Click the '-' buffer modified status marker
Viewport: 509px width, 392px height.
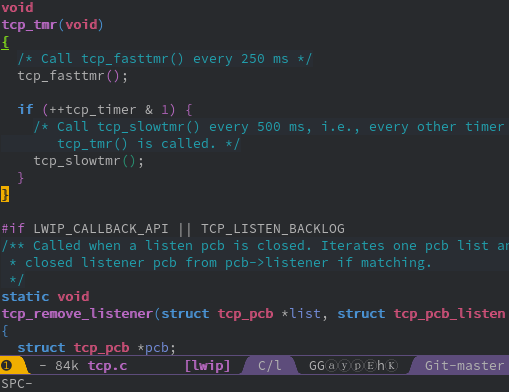point(43,366)
